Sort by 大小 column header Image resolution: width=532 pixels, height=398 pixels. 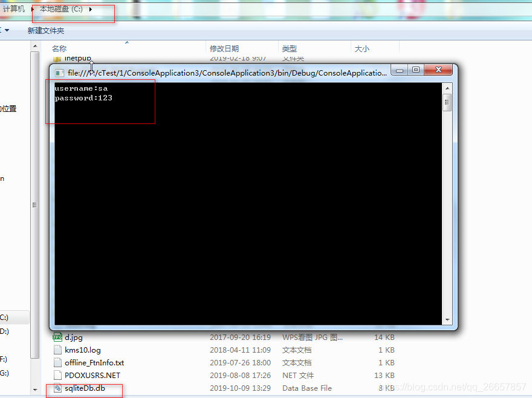click(x=362, y=49)
